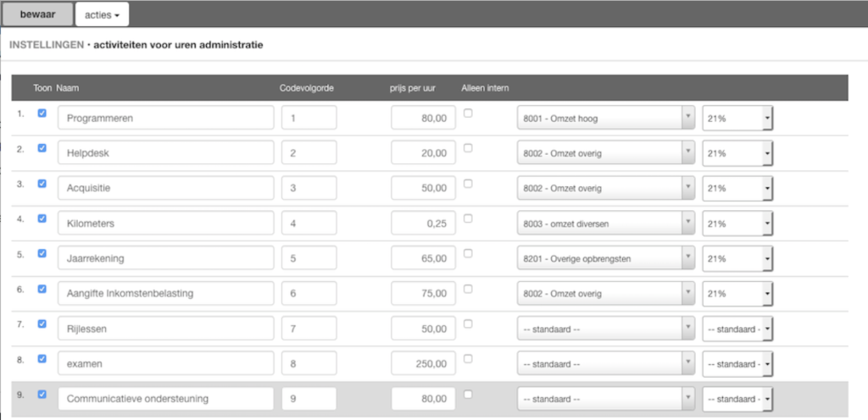
Task: Click the Jaarrekening name field
Action: click(165, 258)
